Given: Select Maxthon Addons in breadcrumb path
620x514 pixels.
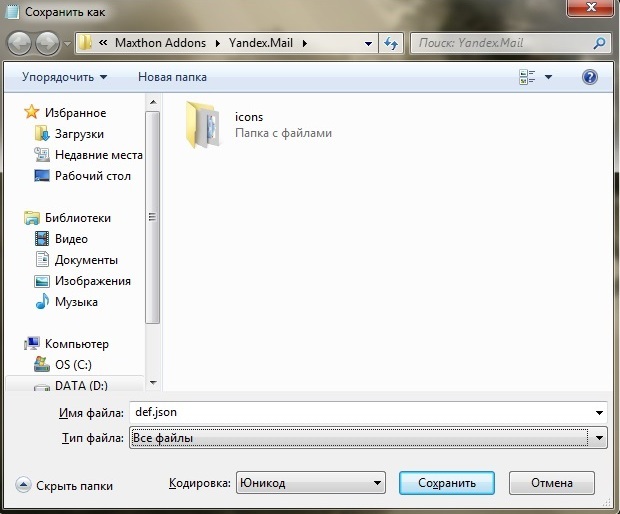Looking at the screenshot, I should coord(161,43).
